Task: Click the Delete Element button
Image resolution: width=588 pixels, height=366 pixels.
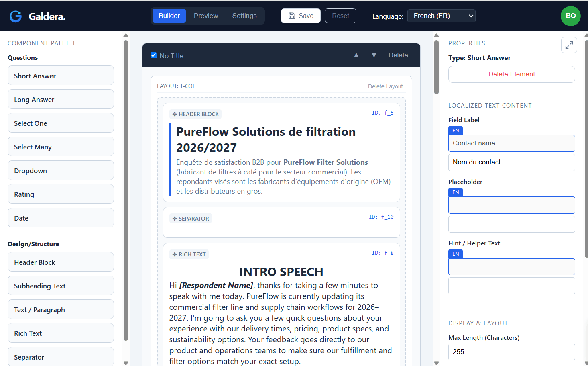Action: click(511, 74)
